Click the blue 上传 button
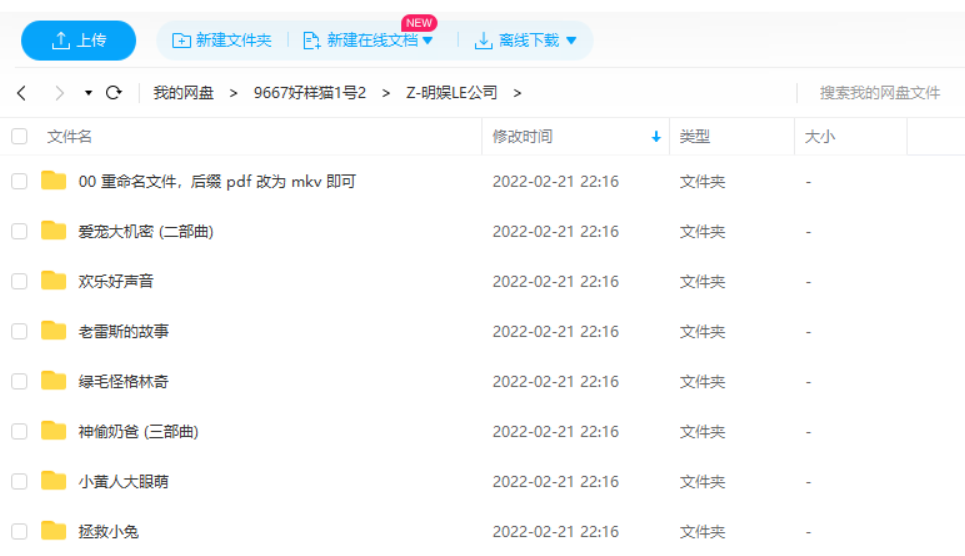The image size is (965, 556). coord(78,41)
